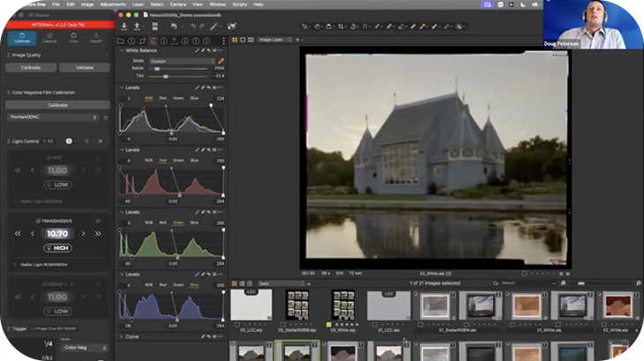Open the Adjustments menu
Screen dimensions: 644x361
click(113, 4)
